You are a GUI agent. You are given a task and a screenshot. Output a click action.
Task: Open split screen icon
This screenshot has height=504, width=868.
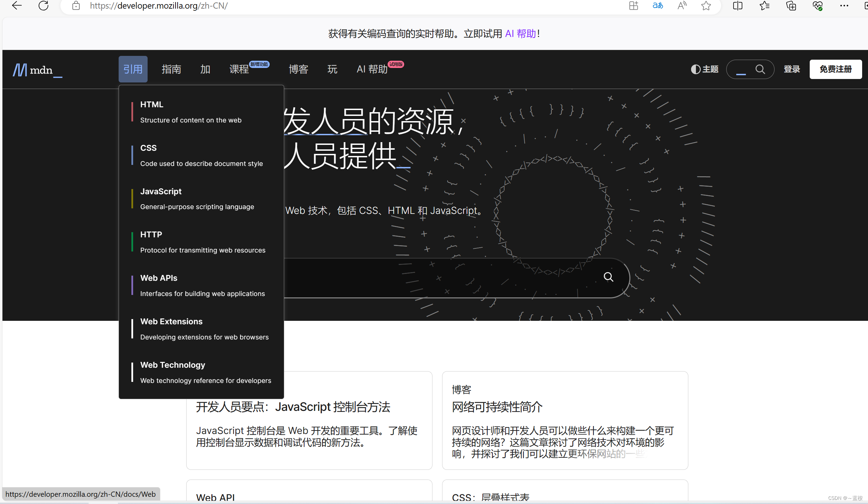[738, 6]
